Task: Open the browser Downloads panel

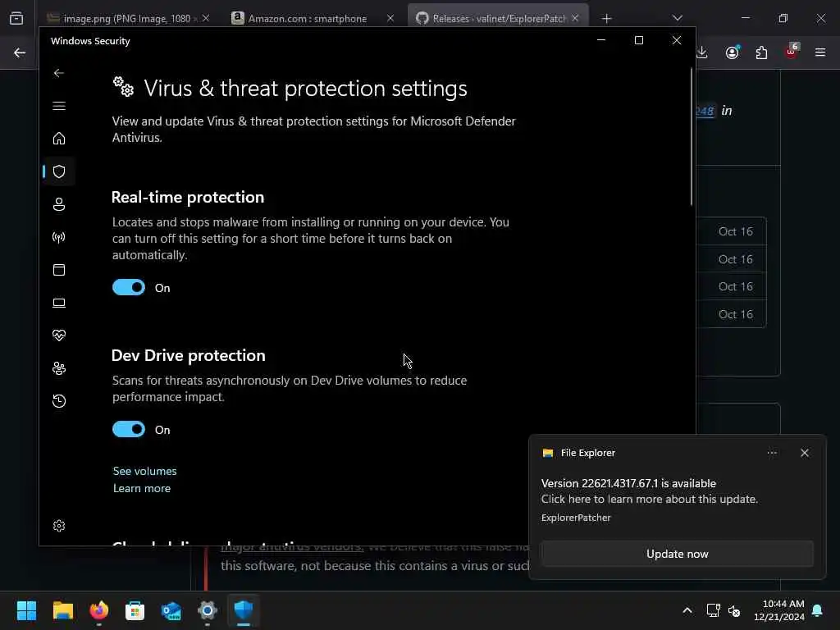Action: 702,52
